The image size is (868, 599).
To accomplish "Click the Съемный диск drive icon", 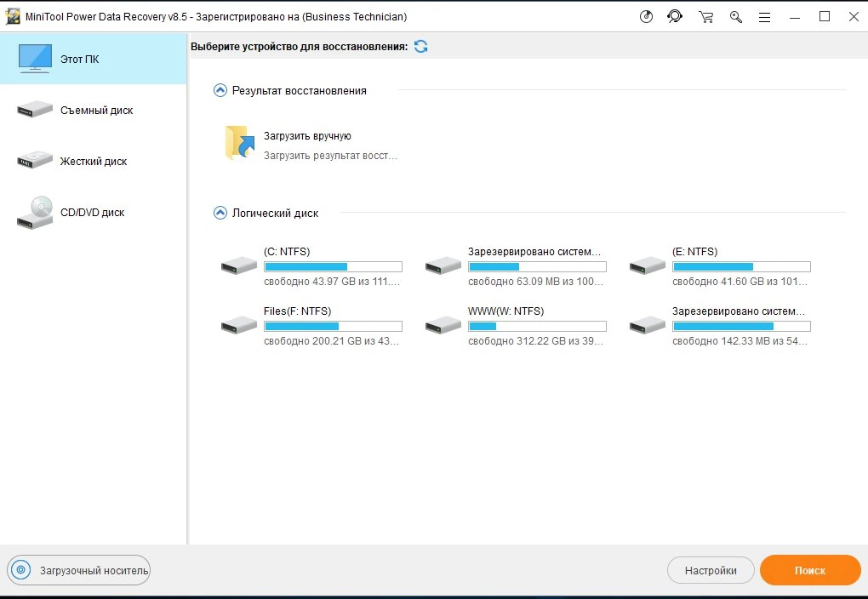I will pos(34,109).
